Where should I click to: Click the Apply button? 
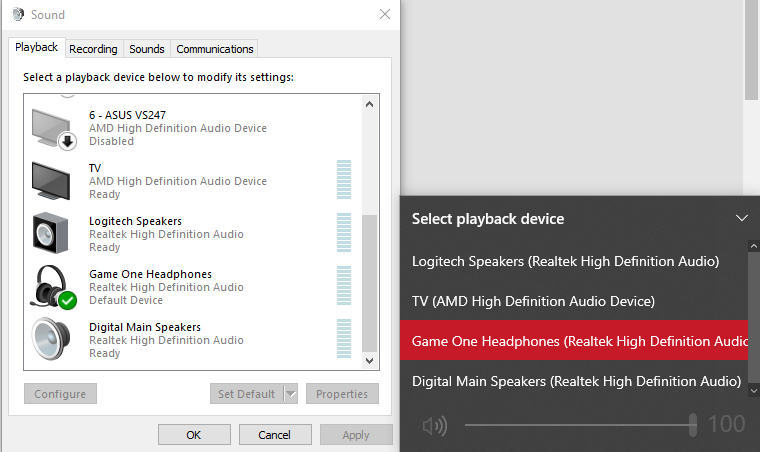[356, 435]
